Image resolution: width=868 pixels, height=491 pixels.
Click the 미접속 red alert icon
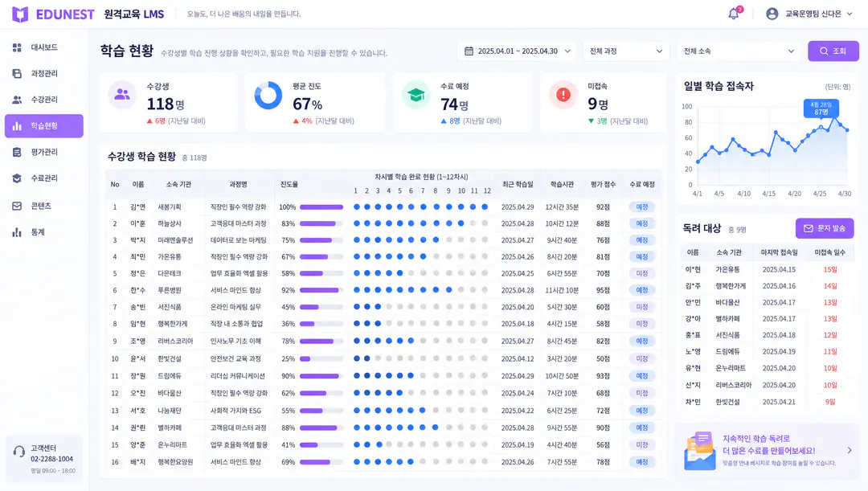pyautogui.click(x=563, y=95)
